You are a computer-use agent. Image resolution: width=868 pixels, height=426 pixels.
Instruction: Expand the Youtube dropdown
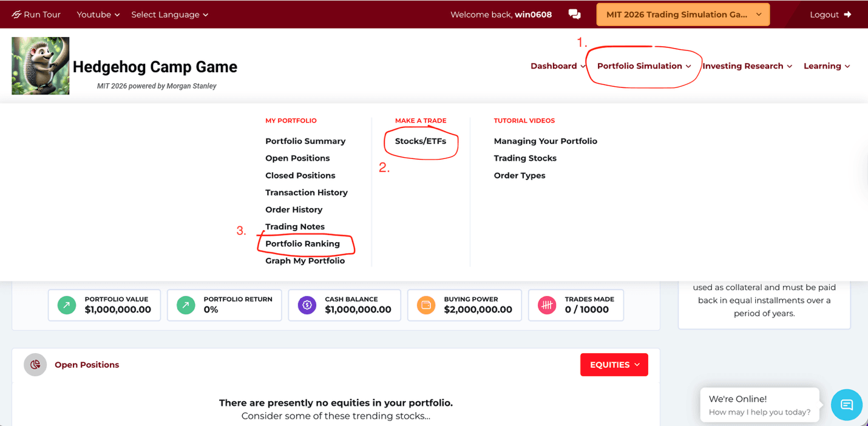coord(98,15)
